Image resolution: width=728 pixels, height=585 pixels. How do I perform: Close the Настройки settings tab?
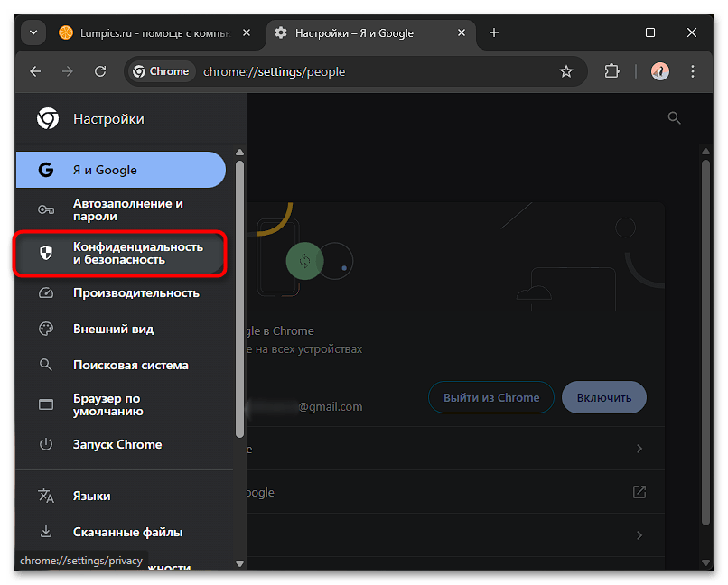coord(462,32)
